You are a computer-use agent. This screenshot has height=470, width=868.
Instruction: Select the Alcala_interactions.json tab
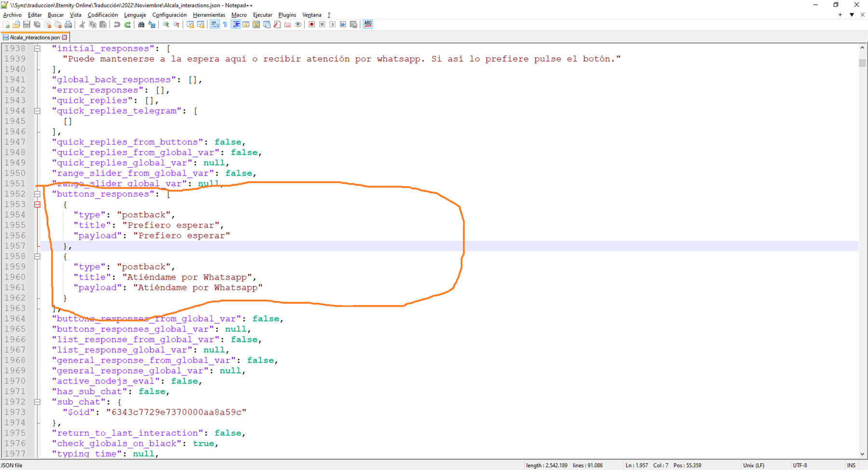coord(34,37)
